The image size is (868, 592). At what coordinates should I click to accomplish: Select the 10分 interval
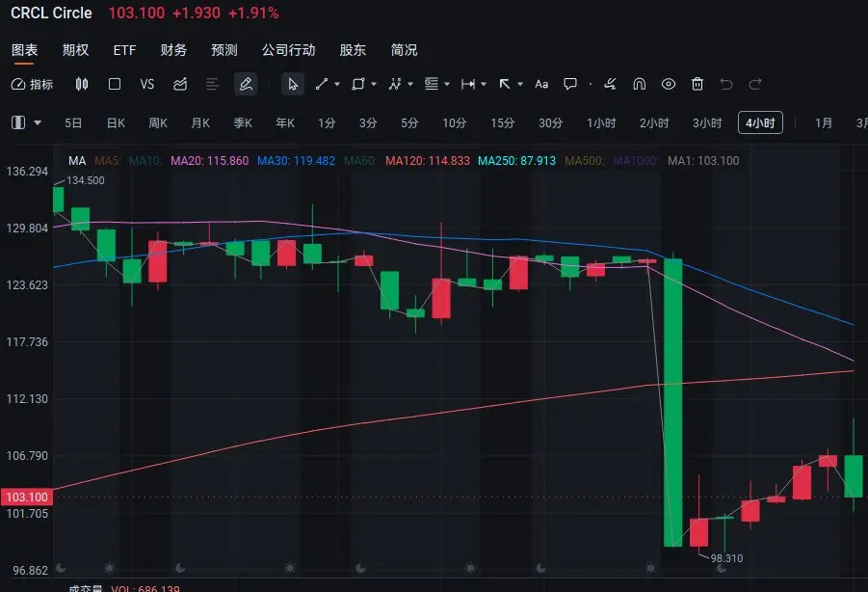[x=454, y=123]
